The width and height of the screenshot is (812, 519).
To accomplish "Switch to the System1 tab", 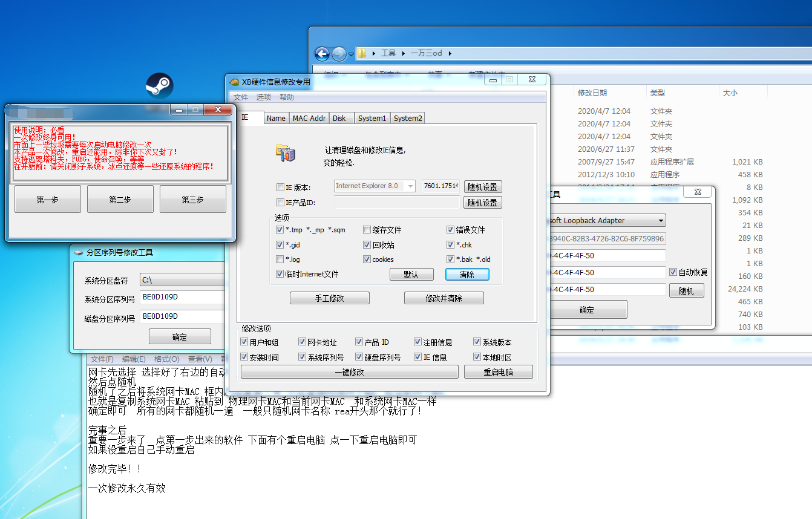I will (372, 118).
